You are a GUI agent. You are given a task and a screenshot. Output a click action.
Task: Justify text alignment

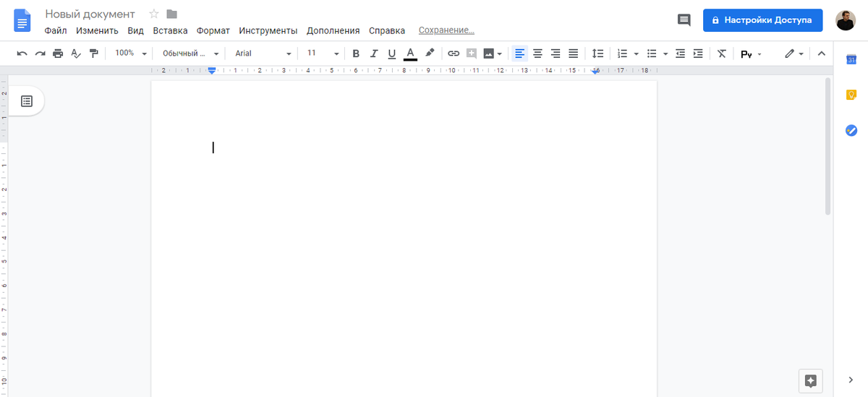(x=574, y=54)
